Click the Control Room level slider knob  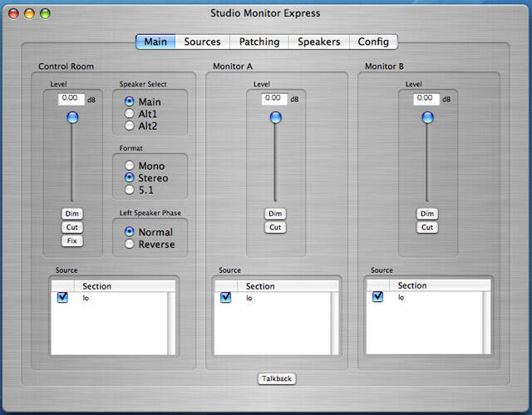point(72,117)
